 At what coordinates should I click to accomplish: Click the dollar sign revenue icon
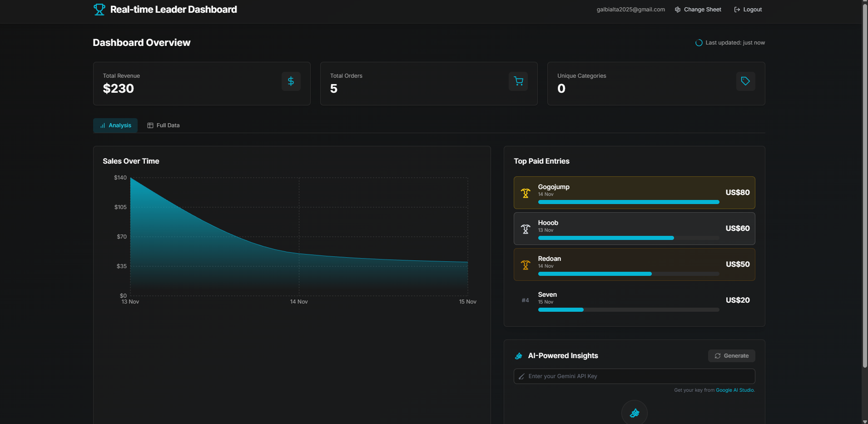(291, 81)
